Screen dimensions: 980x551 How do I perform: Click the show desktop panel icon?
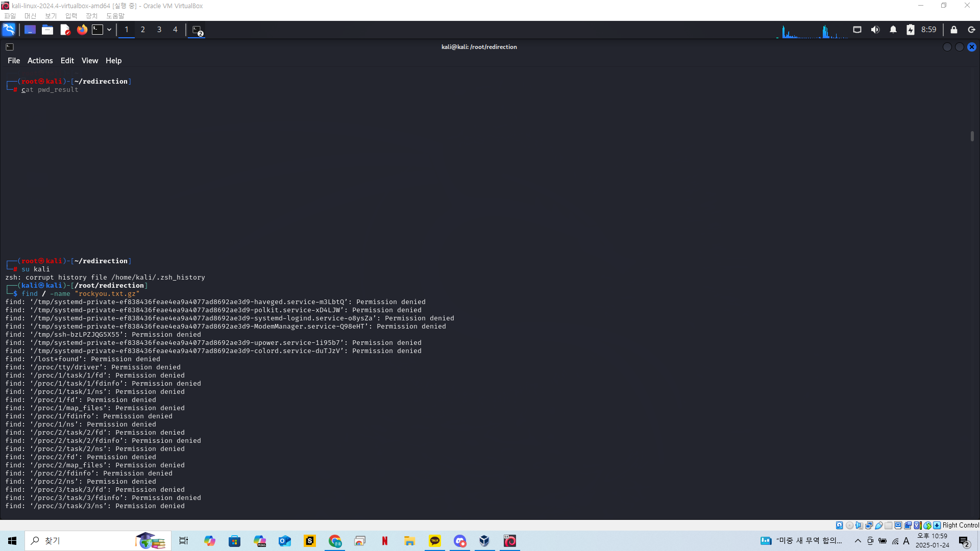pyautogui.click(x=30, y=30)
